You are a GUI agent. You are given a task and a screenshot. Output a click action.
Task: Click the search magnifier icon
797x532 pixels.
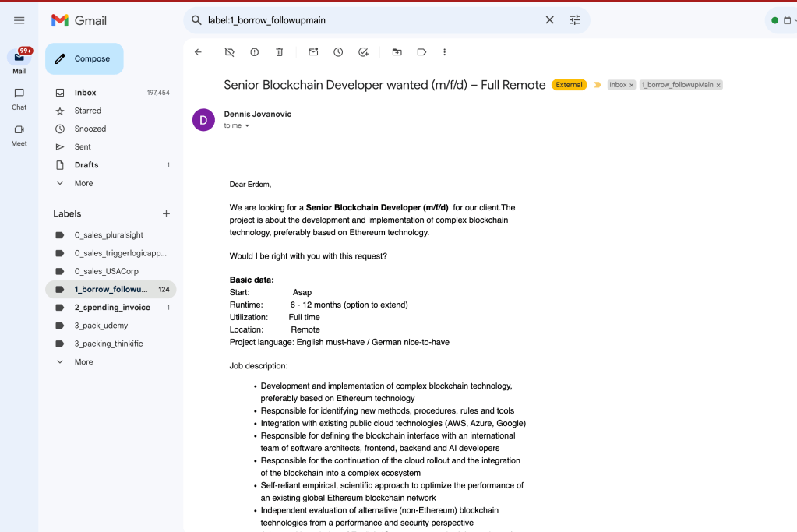(196, 20)
